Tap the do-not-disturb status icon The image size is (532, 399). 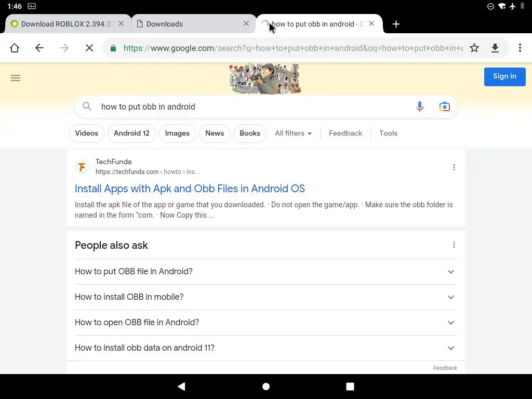pyautogui.click(x=490, y=6)
